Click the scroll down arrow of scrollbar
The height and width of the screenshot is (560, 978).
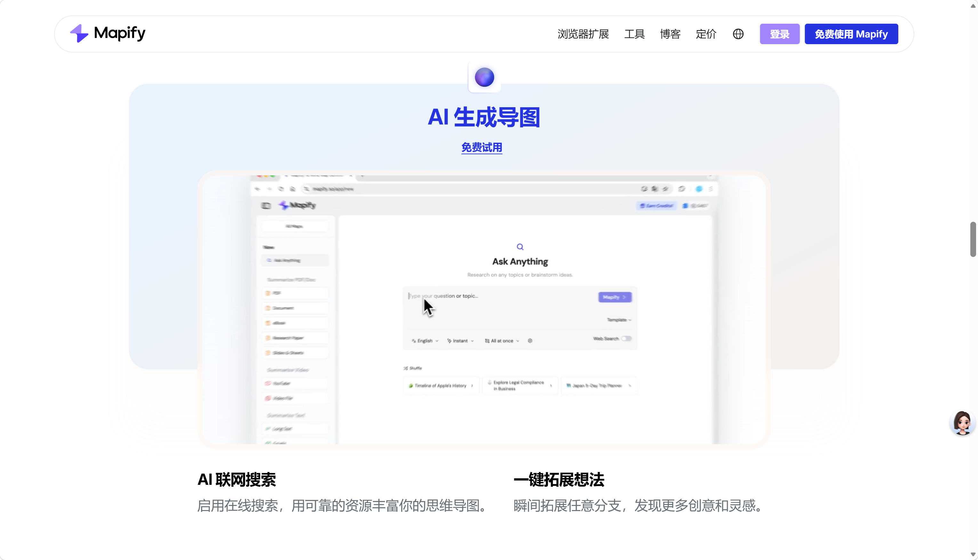(x=973, y=555)
